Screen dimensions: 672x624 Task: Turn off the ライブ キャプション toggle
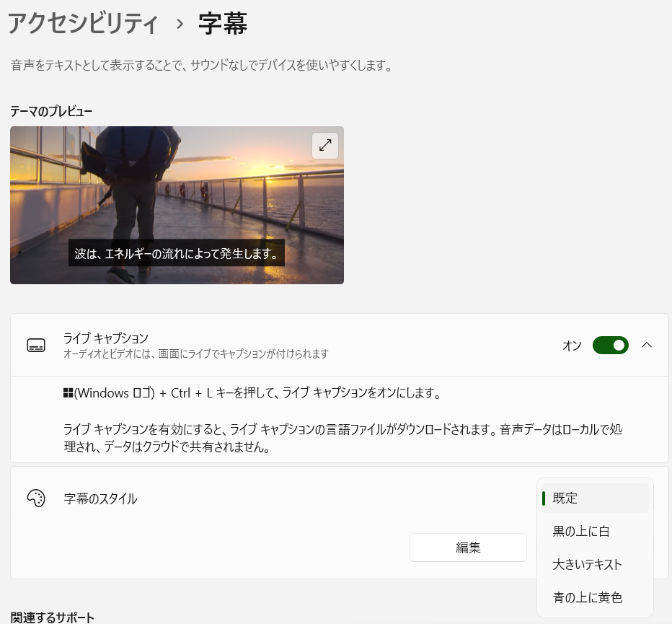(x=610, y=346)
